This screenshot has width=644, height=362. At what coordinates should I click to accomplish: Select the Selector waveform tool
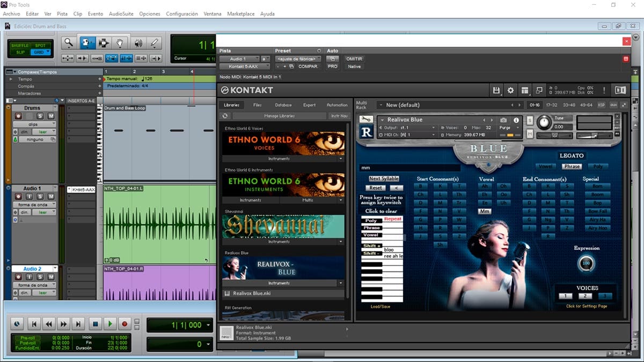tap(103, 43)
